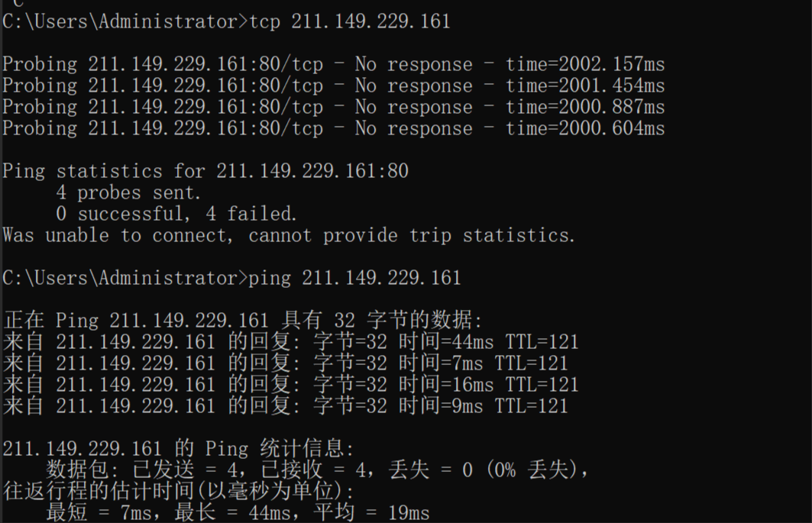Click the reply line with 时间=7ms
This screenshot has height=523, width=812.
point(286,363)
